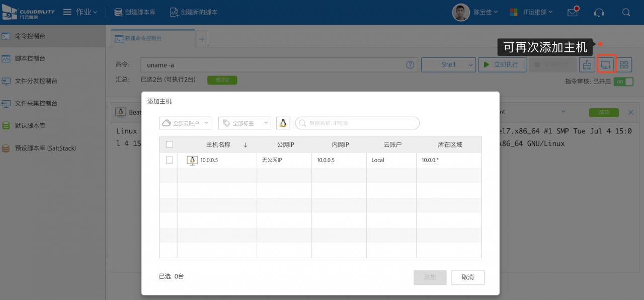Click the grid layout view icon
The height and width of the screenshot is (300, 644).
coord(624,64)
